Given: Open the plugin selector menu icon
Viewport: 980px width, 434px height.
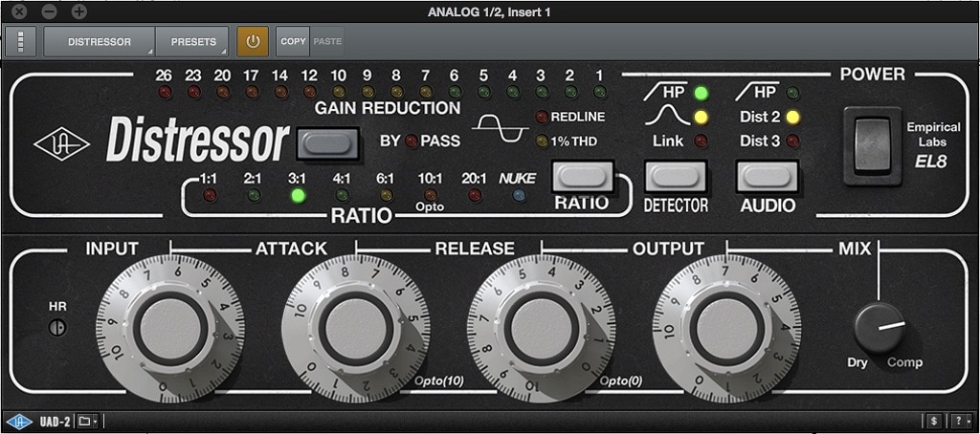Looking at the screenshot, I should click(x=21, y=42).
